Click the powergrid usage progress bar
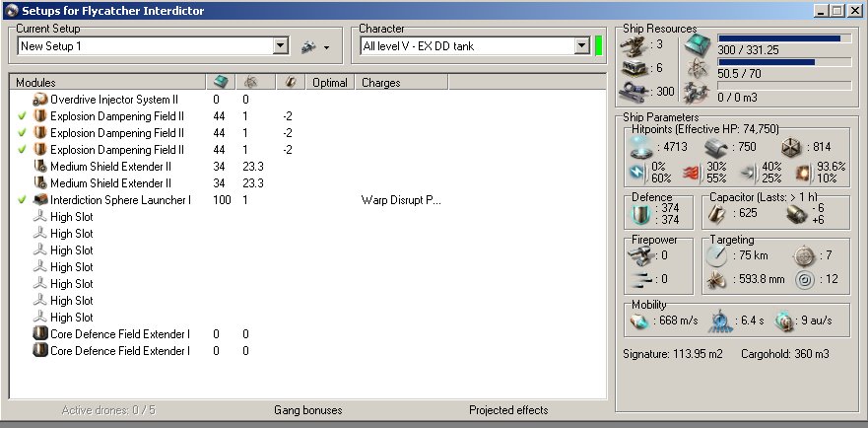The width and height of the screenshot is (868, 428). (x=784, y=62)
